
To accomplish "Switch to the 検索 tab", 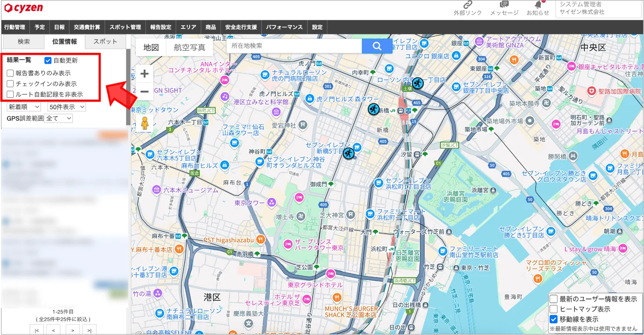I will pos(23,42).
